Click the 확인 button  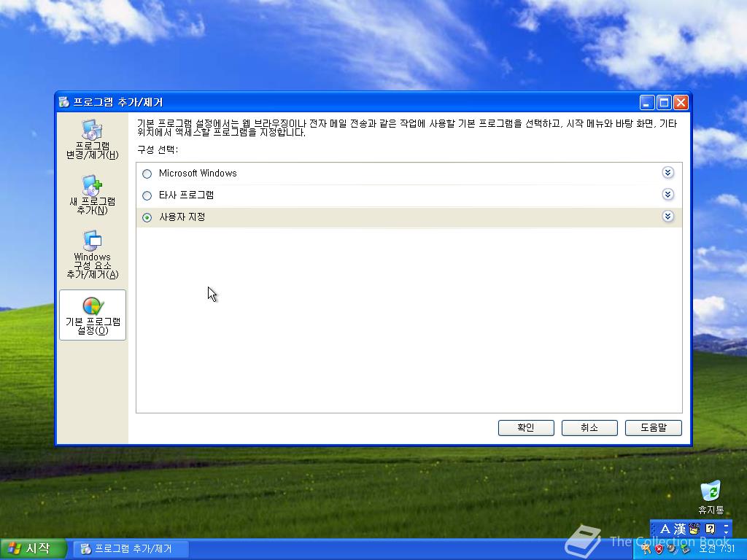click(526, 427)
